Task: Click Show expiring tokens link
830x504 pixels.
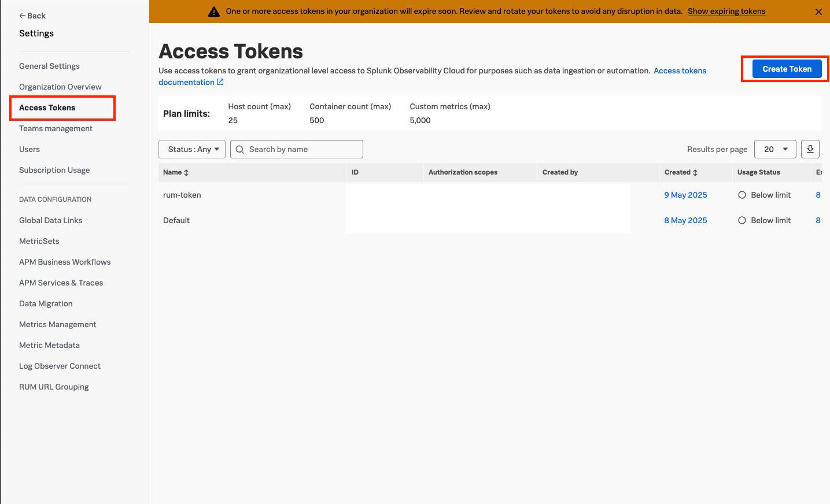Action: (726, 11)
